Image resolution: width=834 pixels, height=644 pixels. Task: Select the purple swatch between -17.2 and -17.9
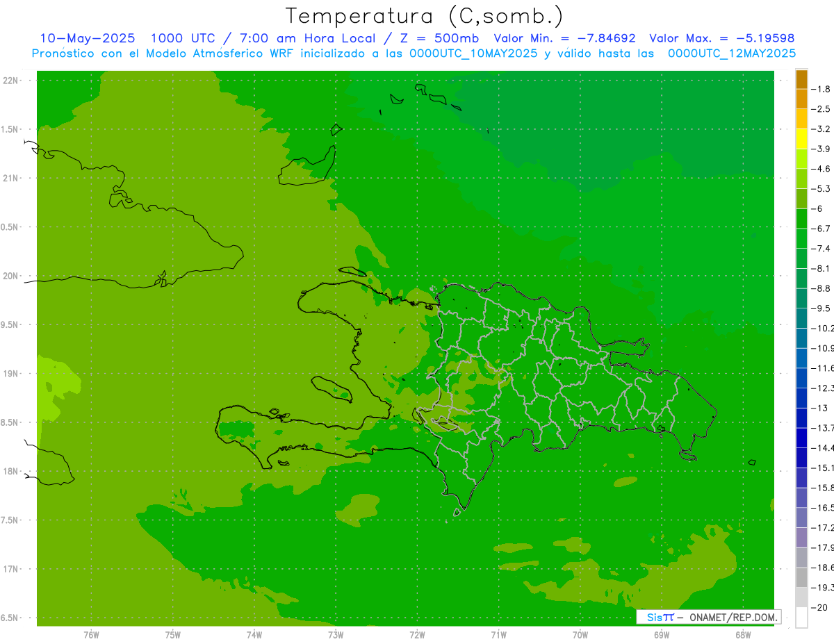(801, 538)
